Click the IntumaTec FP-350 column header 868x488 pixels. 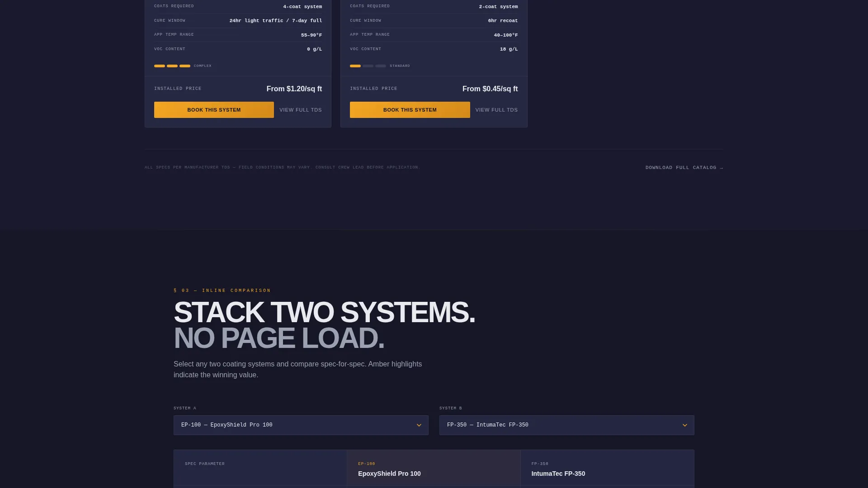[607, 468]
